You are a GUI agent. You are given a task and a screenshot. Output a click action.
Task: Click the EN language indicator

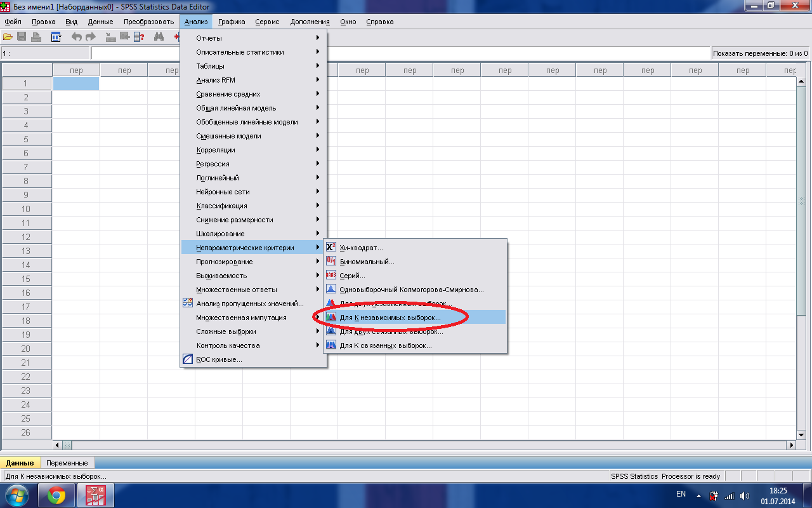[x=681, y=494]
